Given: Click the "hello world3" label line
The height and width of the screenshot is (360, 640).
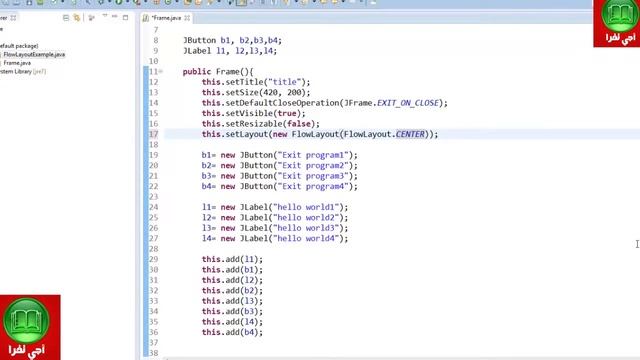Looking at the screenshot, I should 275,228.
